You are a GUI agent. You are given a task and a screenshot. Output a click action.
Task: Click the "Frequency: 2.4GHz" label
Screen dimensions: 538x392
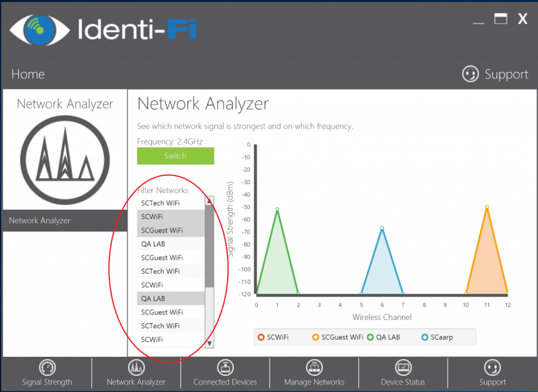[x=170, y=141]
